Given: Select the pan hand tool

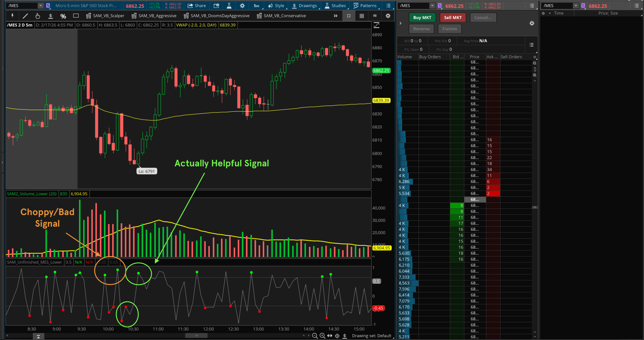Looking at the screenshot, I should click(x=38, y=16).
